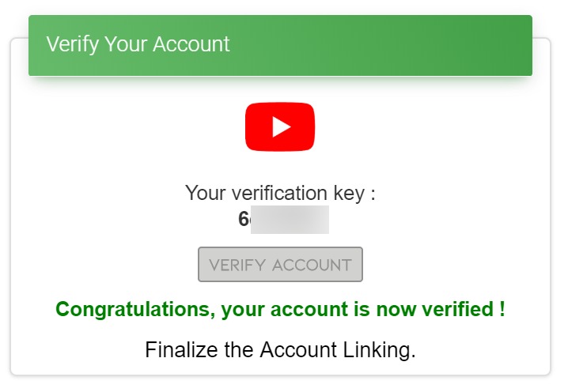568x392 pixels.
Task: Click the visible digit 6 of the key
Action: pyautogui.click(x=244, y=219)
